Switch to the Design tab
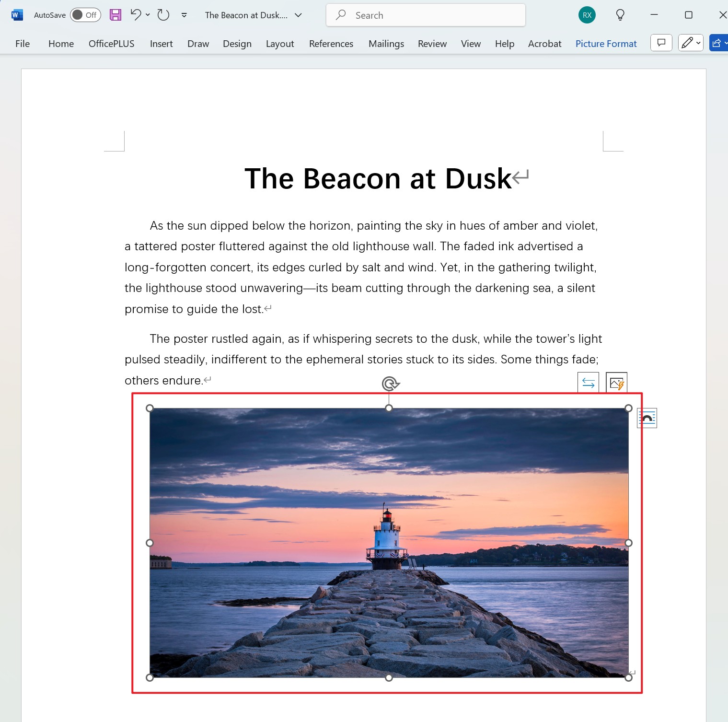728x722 pixels. pyautogui.click(x=237, y=44)
